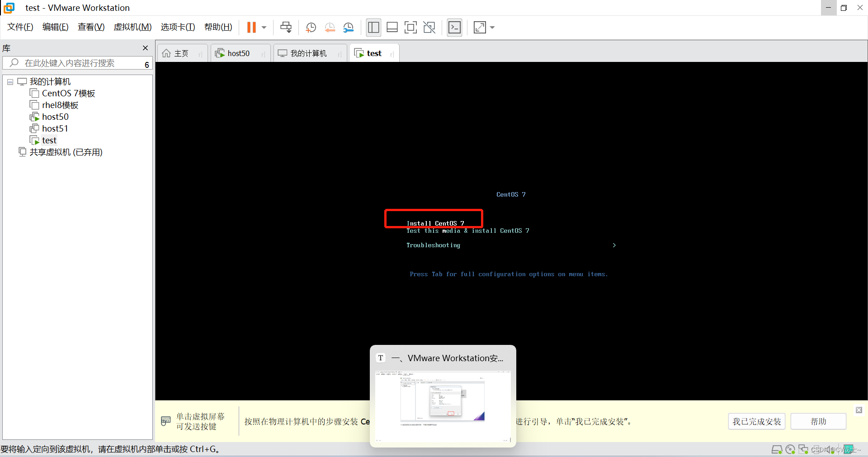Image resolution: width=868 pixels, height=457 pixels.
Task: Open the stretch display dropdown arrow
Action: 492,28
